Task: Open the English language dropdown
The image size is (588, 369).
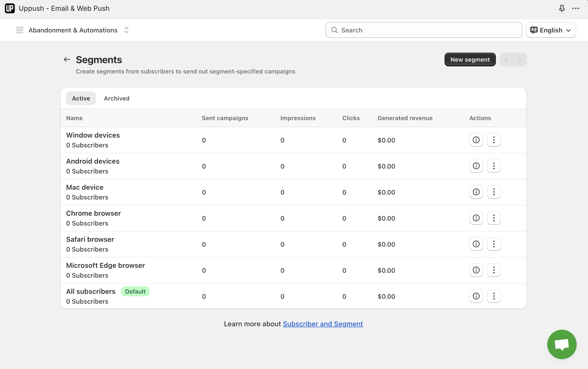Action: [551, 30]
